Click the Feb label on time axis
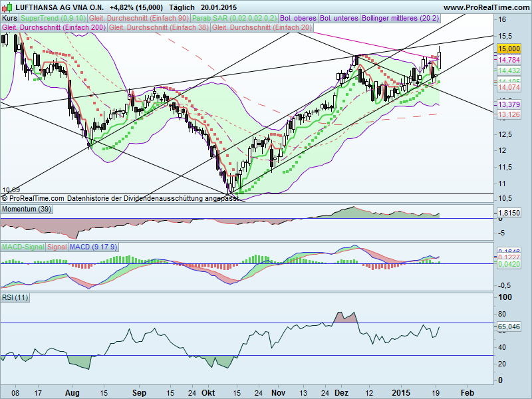The width and height of the screenshot is (532, 399). pos(467,393)
